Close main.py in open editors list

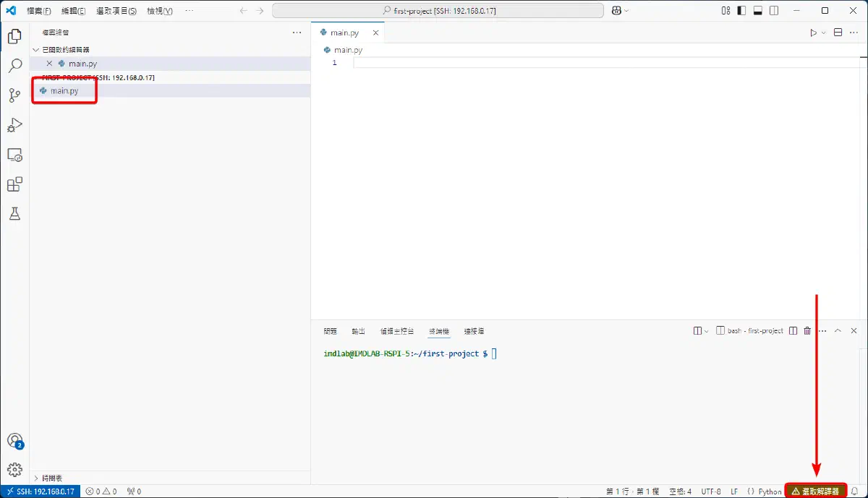(49, 64)
